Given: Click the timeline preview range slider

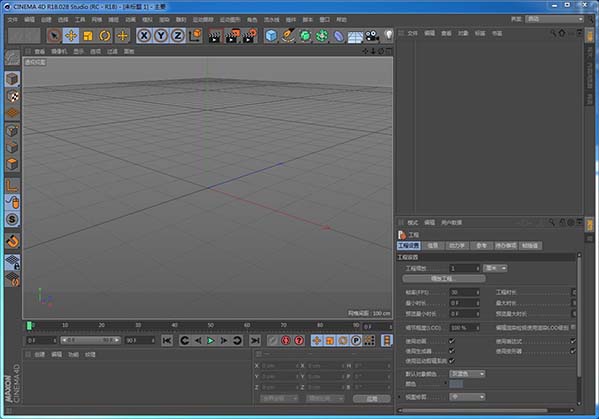Looking at the screenshot, I should 91,340.
